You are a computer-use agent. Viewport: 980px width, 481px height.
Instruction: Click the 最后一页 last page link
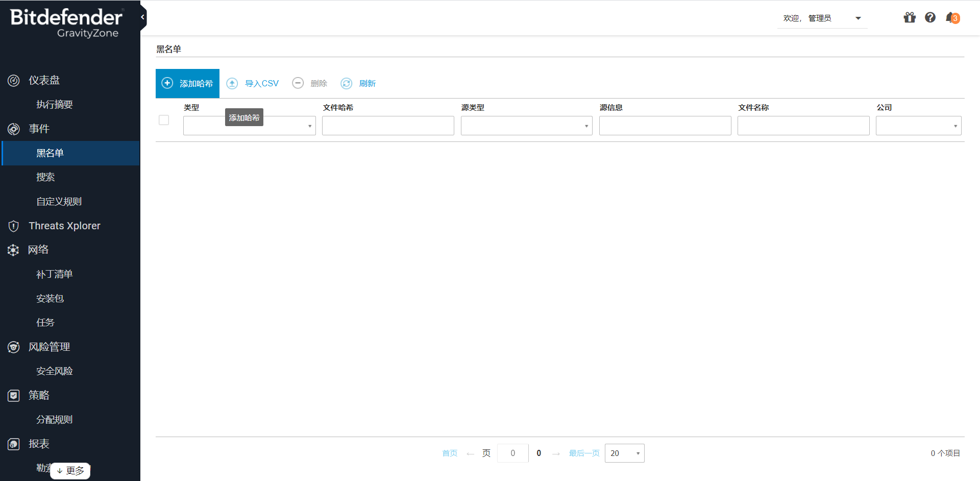coord(584,453)
